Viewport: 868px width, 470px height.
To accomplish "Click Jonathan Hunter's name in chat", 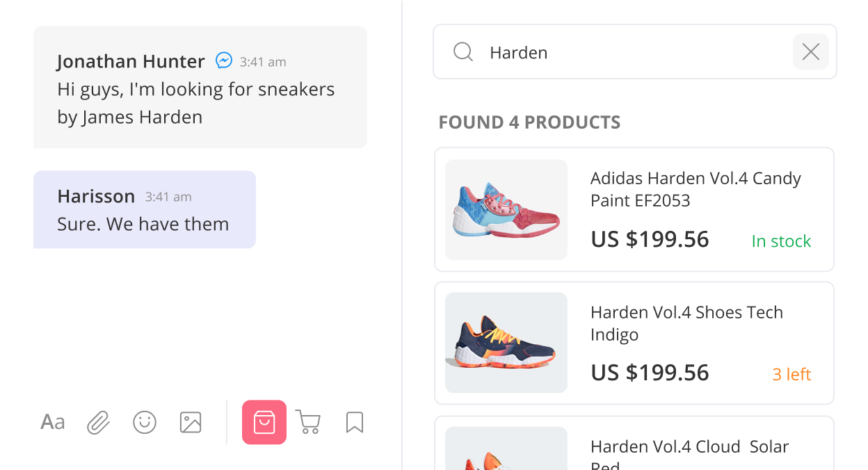I will click(131, 61).
